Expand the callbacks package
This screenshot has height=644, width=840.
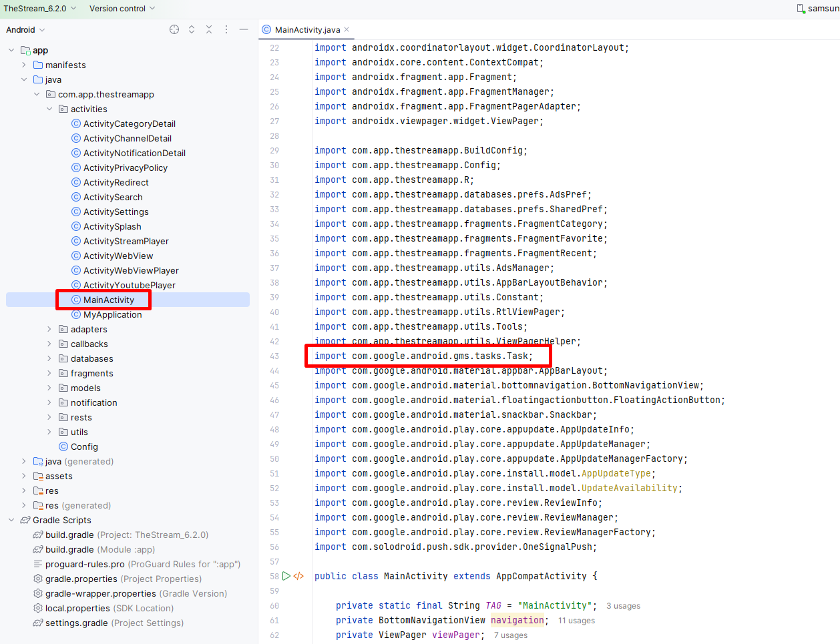49,344
